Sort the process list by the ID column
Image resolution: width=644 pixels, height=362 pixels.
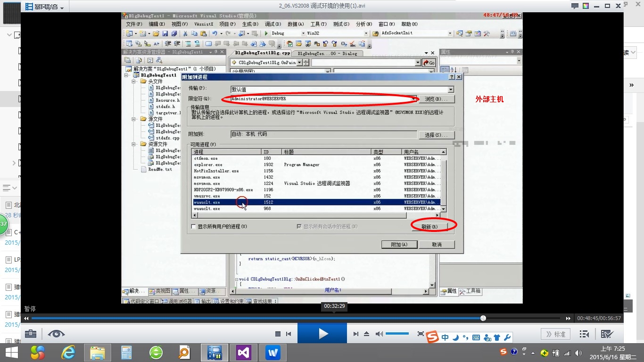pos(272,152)
